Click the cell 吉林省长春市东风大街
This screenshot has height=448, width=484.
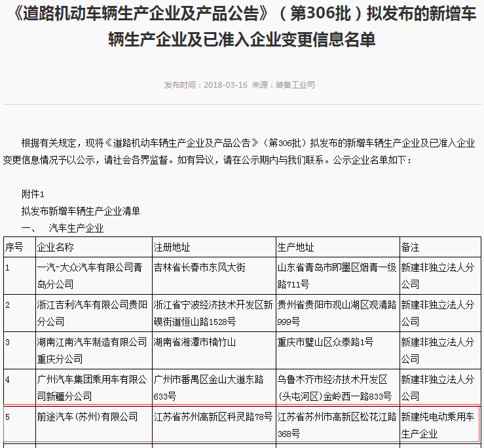click(x=214, y=276)
